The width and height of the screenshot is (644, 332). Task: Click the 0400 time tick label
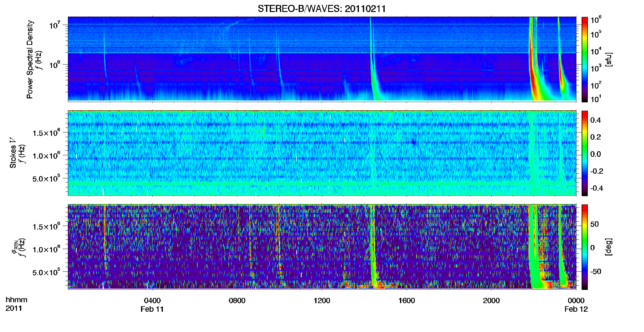click(x=152, y=300)
